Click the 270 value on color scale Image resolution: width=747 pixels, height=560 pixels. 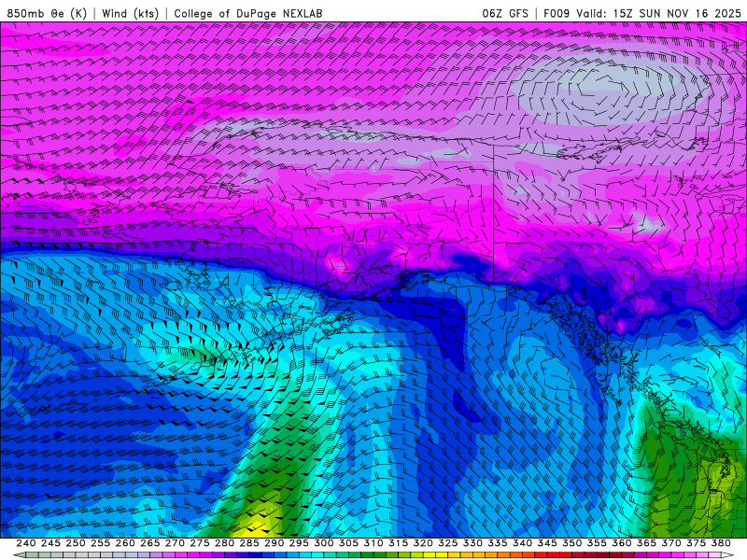[175, 543]
